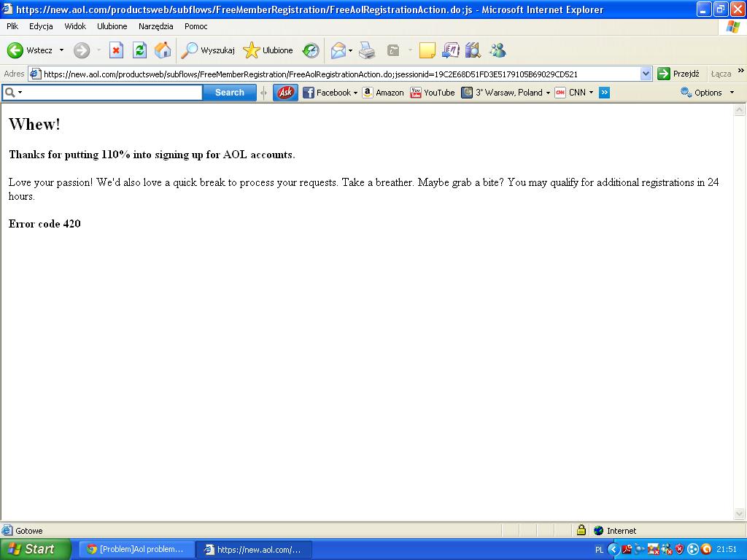Click the Whew! heading
Screen dimensions: 747x560
[34, 124]
